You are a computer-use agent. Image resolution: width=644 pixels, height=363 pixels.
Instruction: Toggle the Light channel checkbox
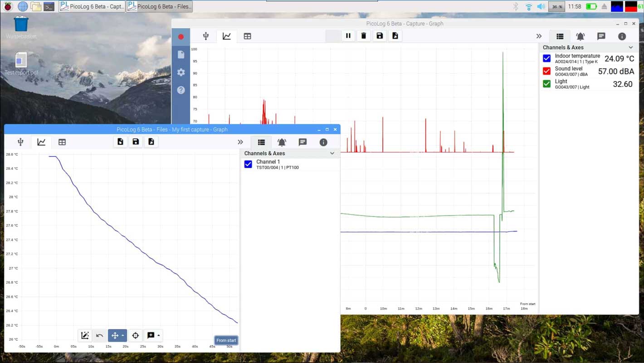[x=546, y=84]
